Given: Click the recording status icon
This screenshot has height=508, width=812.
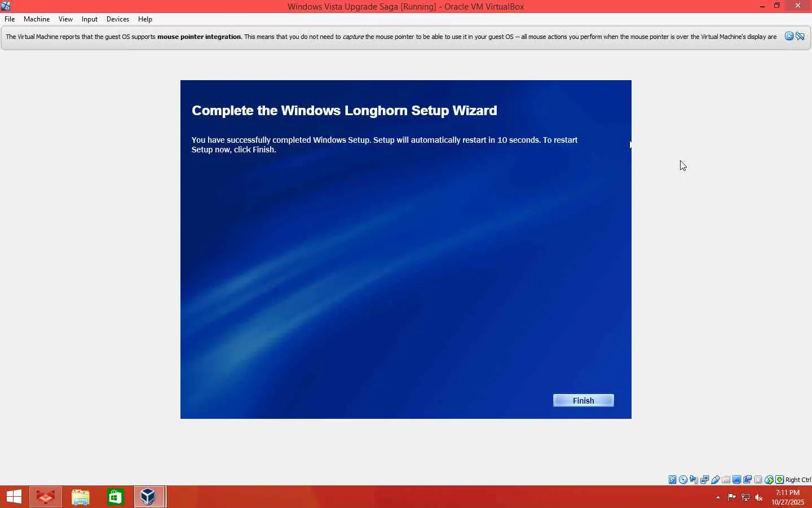Looking at the screenshot, I should pos(748,480).
